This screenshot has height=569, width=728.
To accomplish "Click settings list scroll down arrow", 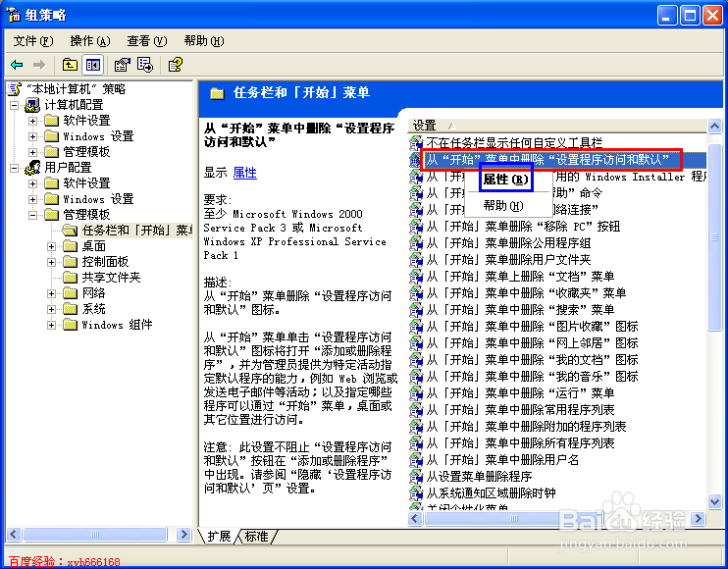I will tap(714, 501).
